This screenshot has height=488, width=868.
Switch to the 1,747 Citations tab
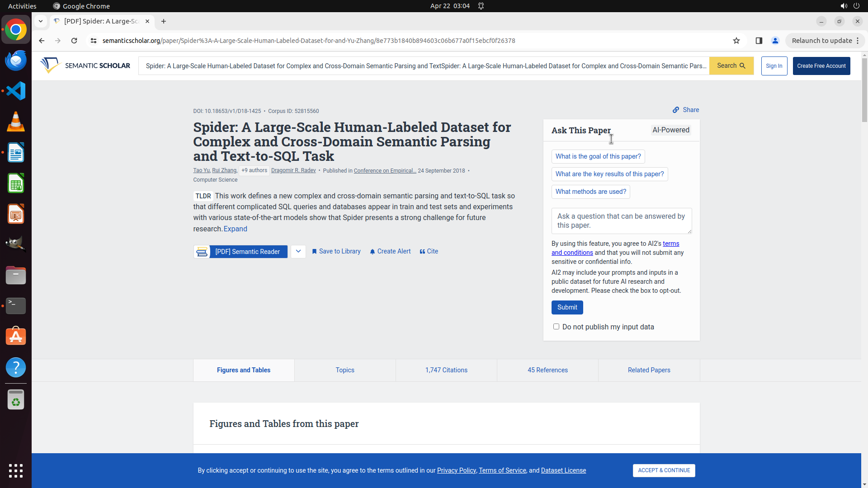[446, 370]
